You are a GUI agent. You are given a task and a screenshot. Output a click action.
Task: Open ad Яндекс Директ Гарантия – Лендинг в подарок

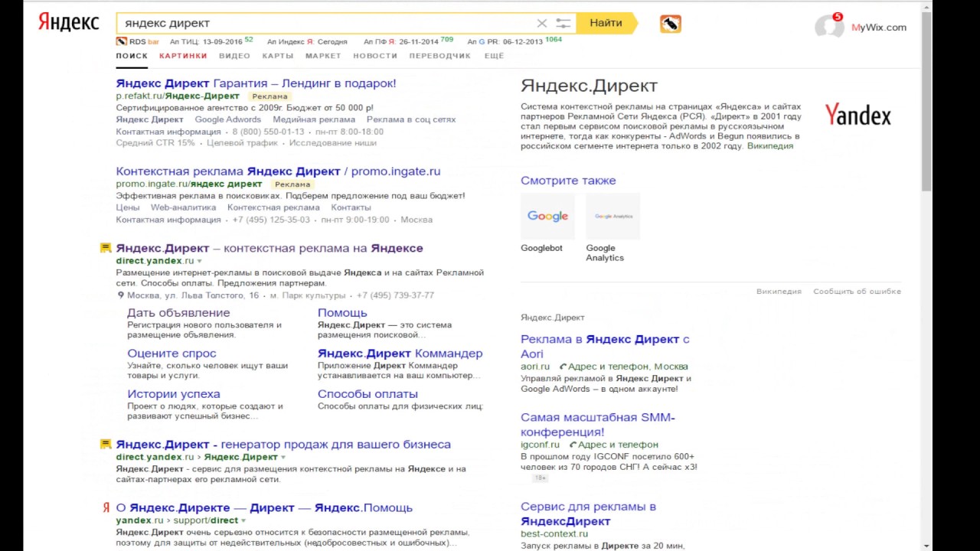(x=256, y=83)
